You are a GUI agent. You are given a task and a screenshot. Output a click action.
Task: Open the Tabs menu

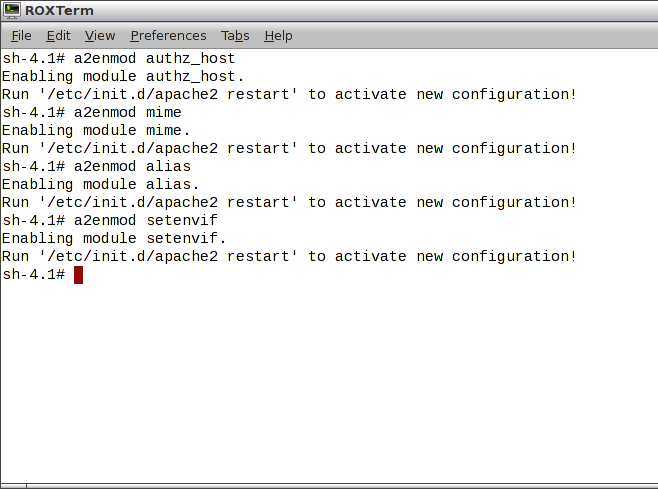click(235, 36)
